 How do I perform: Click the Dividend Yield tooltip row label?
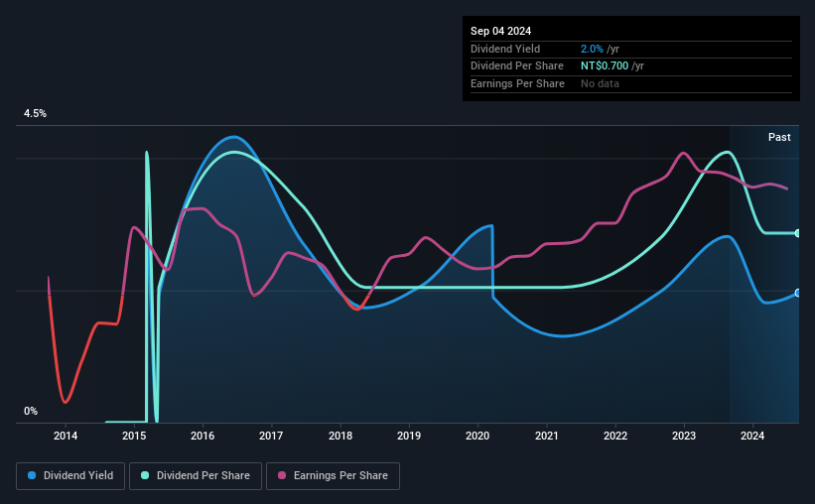coord(505,49)
